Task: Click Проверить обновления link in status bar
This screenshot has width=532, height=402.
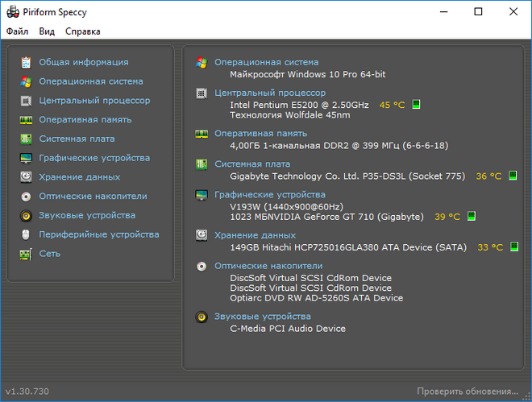Action: (467, 392)
